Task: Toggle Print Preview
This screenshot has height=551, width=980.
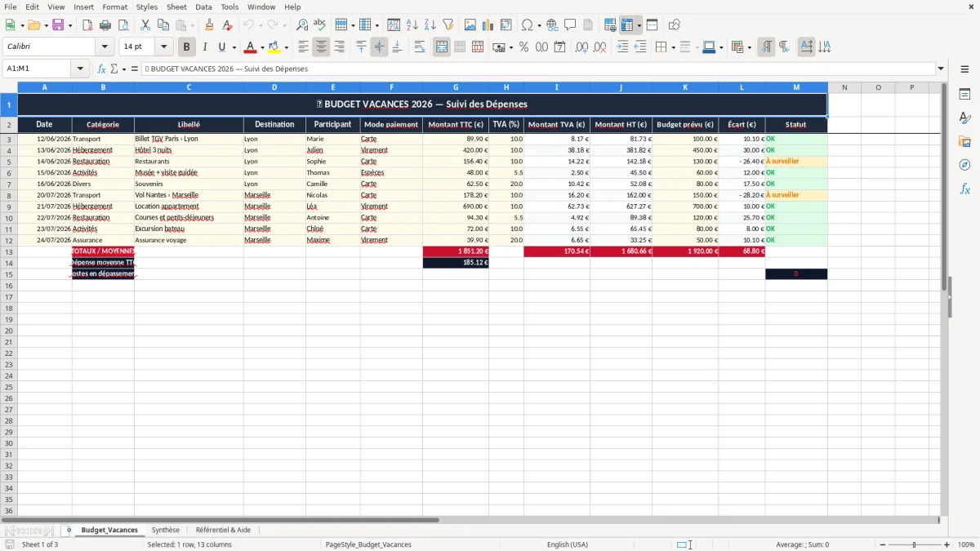Action: coord(122,25)
